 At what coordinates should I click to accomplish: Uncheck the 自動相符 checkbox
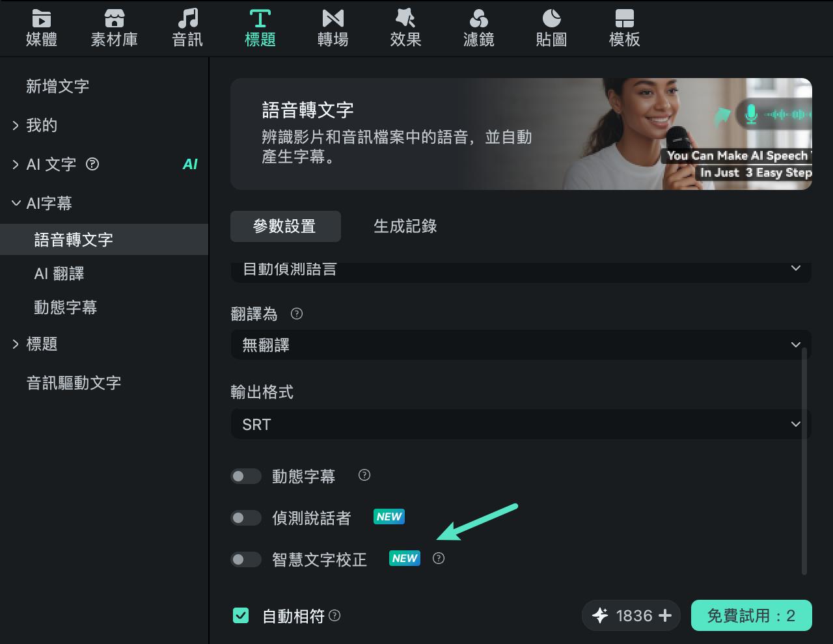(x=241, y=615)
